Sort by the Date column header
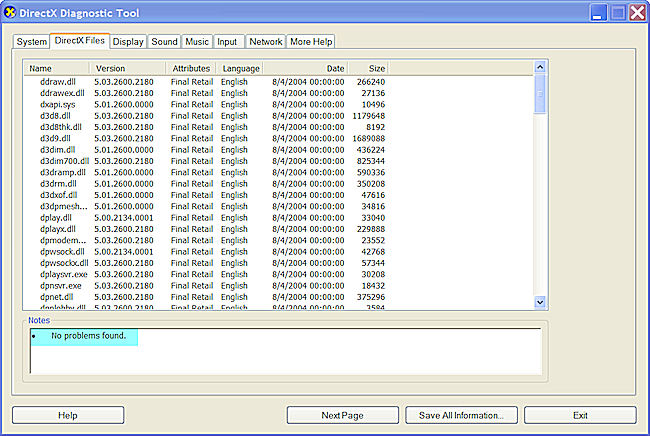 point(306,68)
